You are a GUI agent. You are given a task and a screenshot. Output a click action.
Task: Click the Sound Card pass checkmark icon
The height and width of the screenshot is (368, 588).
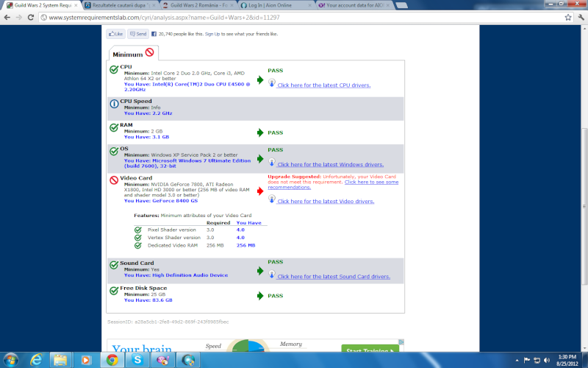point(114,265)
